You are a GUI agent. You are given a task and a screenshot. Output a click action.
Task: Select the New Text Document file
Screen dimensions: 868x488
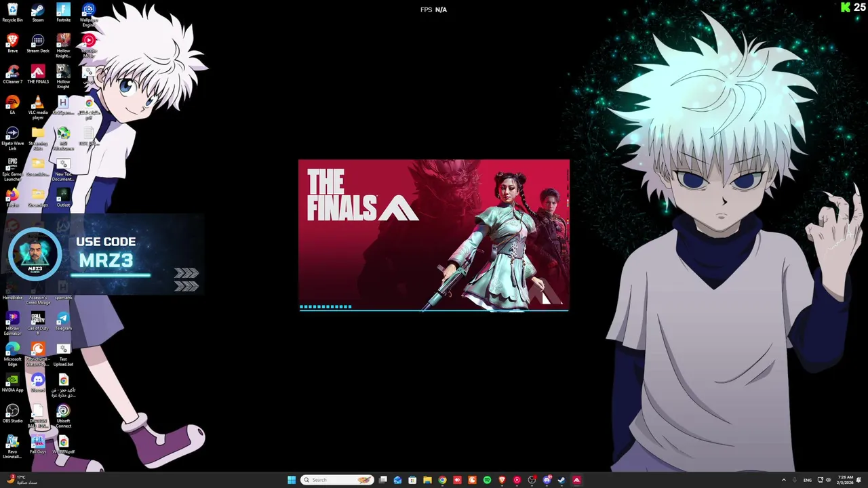(63, 169)
